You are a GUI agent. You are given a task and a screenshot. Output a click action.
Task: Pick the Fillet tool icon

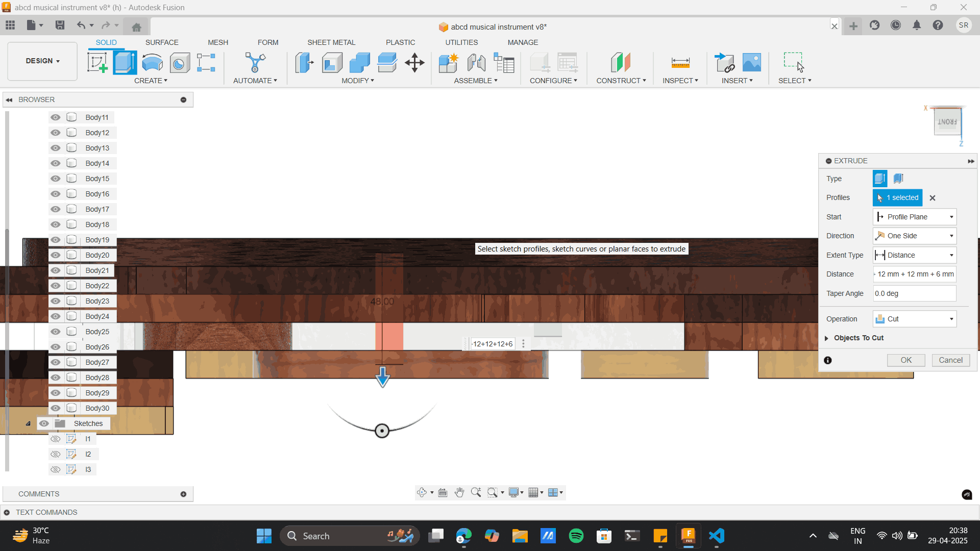point(332,63)
